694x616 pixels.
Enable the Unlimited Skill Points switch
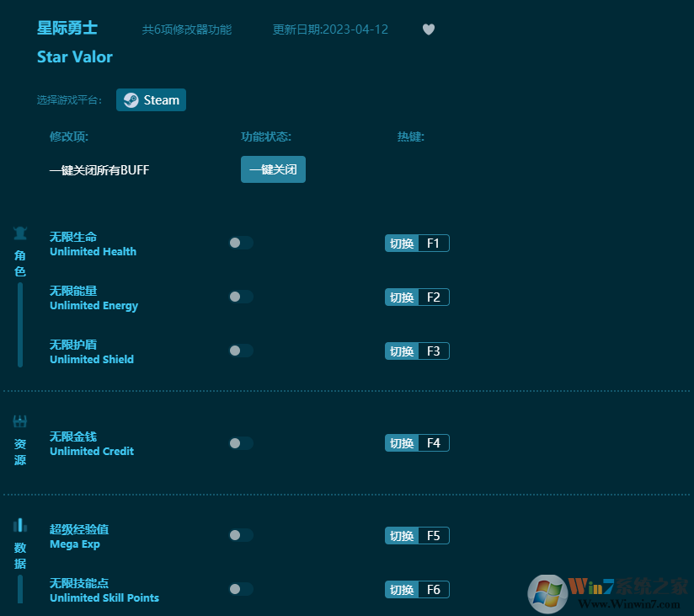pos(241,589)
